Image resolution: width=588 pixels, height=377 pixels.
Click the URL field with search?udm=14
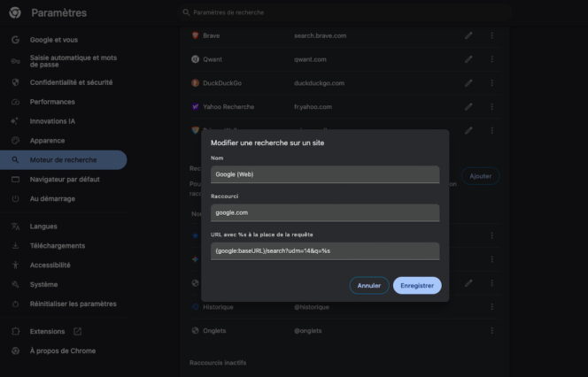tap(325, 250)
